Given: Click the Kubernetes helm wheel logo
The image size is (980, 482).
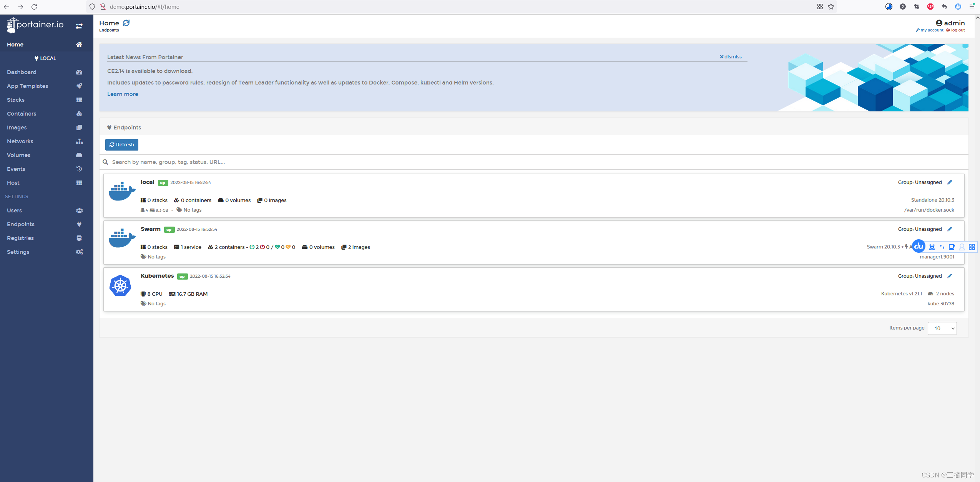Looking at the screenshot, I should click(x=120, y=286).
